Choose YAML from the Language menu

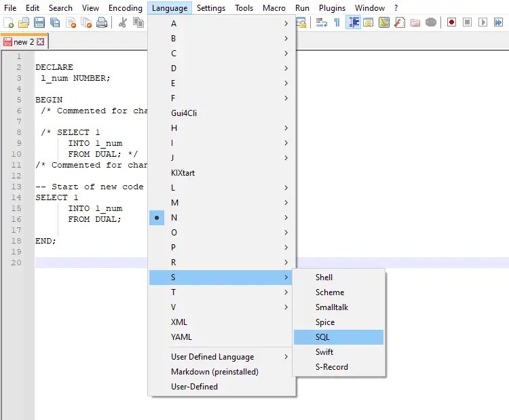(x=221, y=337)
